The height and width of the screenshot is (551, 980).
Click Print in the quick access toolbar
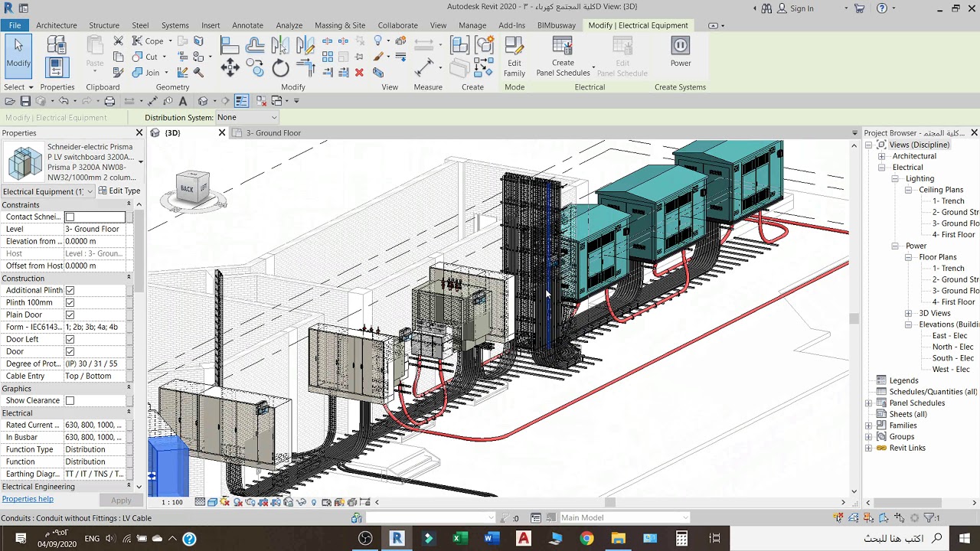[x=109, y=101]
